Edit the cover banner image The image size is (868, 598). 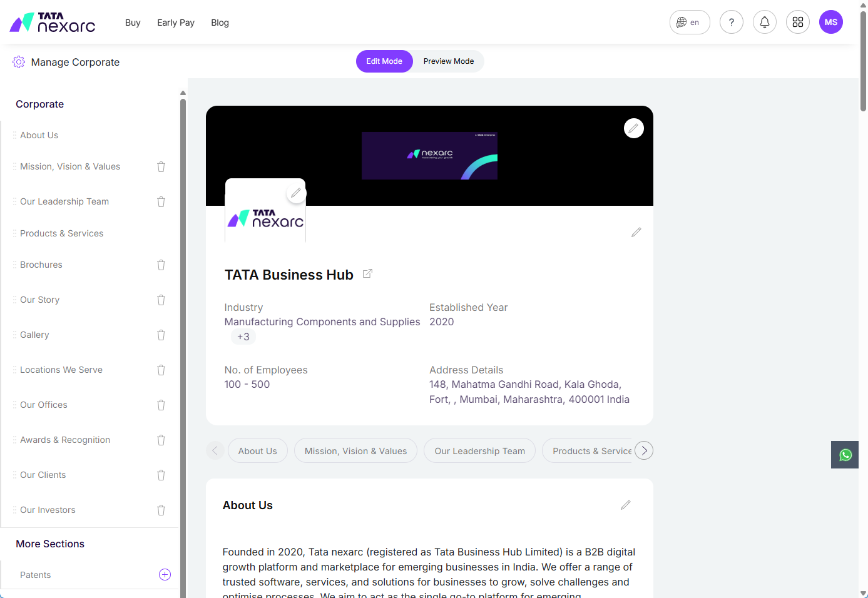click(634, 128)
